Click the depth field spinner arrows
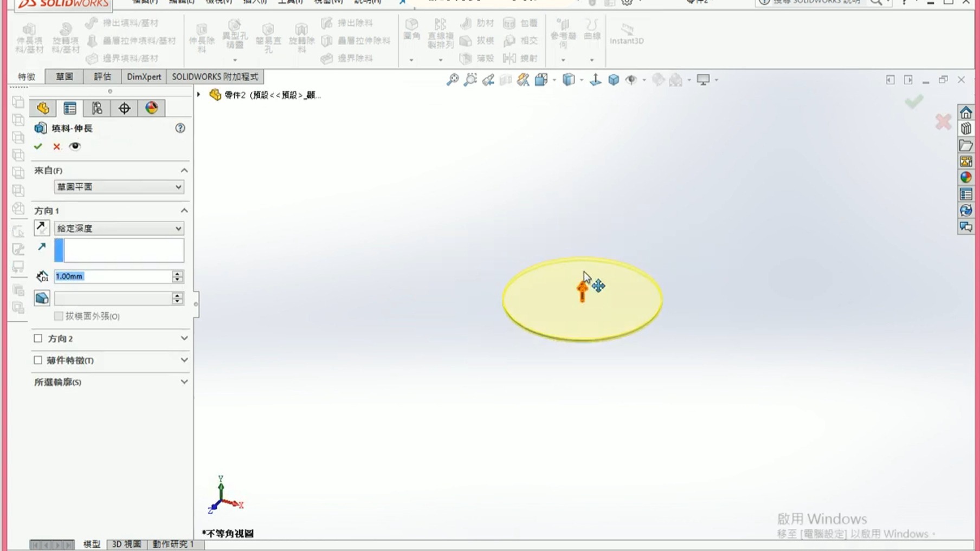The image size is (980, 551). pos(178,276)
